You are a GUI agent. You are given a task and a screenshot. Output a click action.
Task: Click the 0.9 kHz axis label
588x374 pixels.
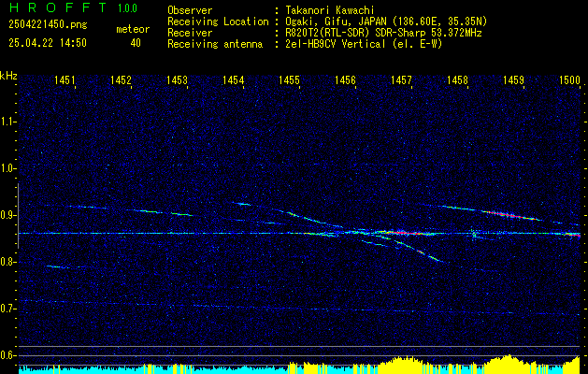7,215
